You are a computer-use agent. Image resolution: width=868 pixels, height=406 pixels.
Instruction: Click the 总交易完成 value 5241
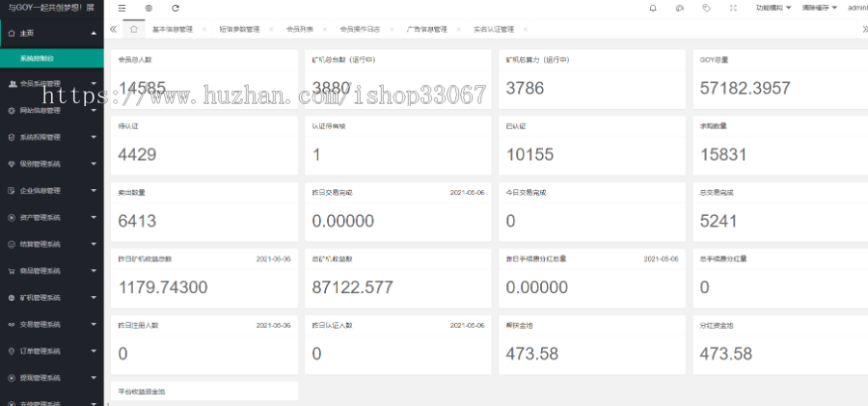pos(718,221)
